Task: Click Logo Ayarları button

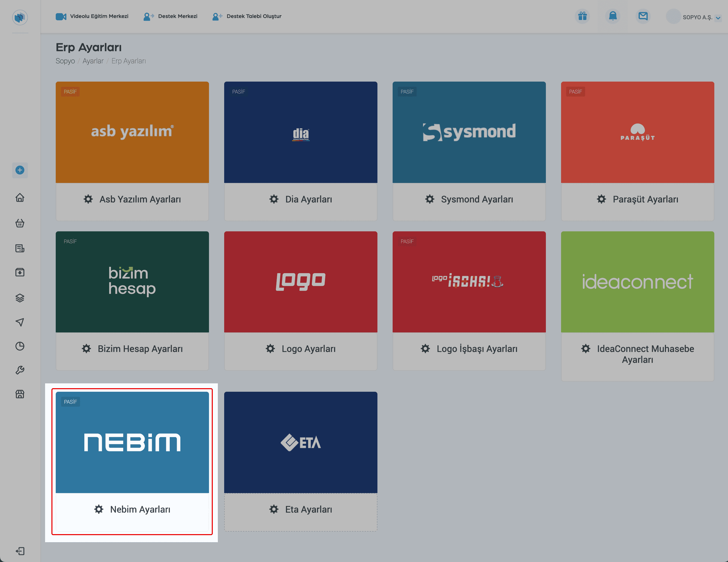Action: [x=301, y=349]
